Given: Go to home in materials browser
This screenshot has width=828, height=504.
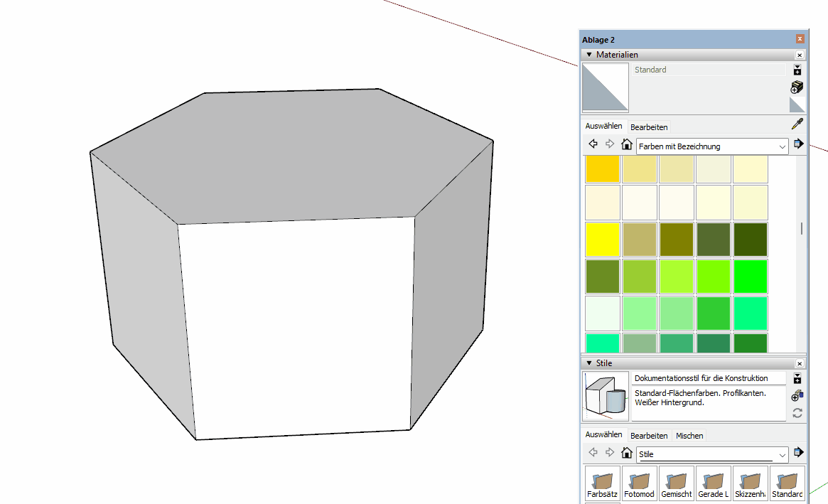Looking at the screenshot, I should [x=626, y=144].
